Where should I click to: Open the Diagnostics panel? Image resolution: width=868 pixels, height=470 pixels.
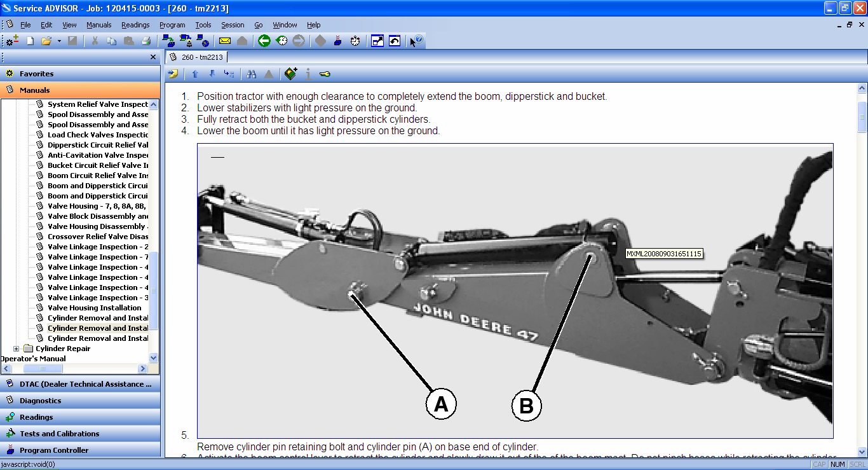[80, 401]
